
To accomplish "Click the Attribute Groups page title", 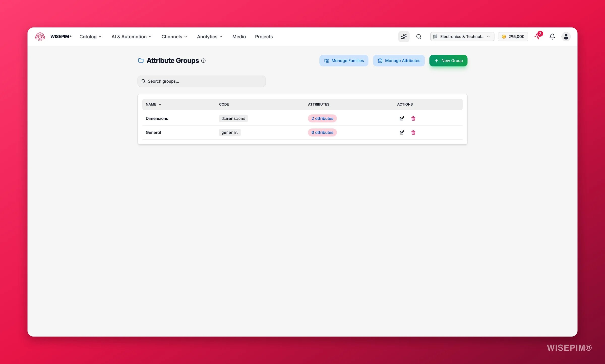I will click(x=173, y=61).
